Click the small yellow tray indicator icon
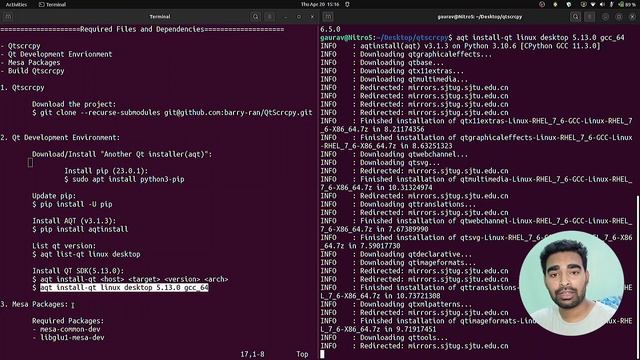 coord(556,4)
